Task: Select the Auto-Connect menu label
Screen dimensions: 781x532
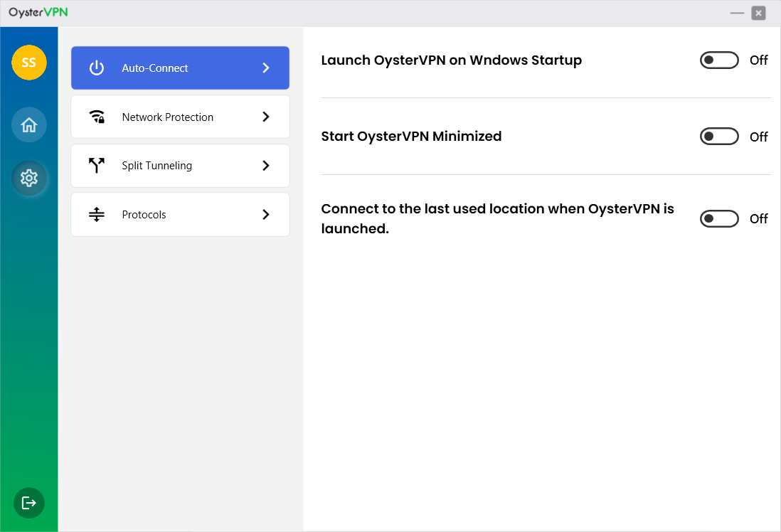Action: [155, 68]
